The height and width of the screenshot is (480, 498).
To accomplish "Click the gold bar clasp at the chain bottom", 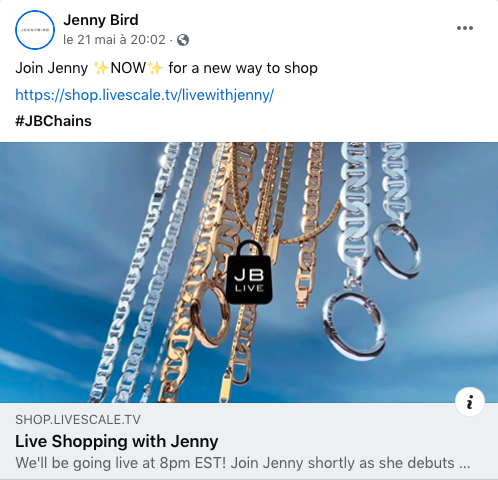I will [x=224, y=388].
